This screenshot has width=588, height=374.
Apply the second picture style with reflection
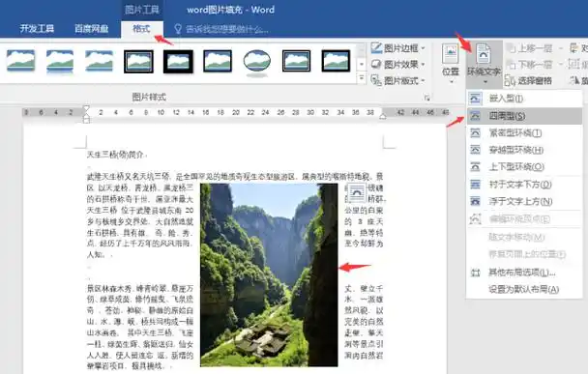[60, 61]
